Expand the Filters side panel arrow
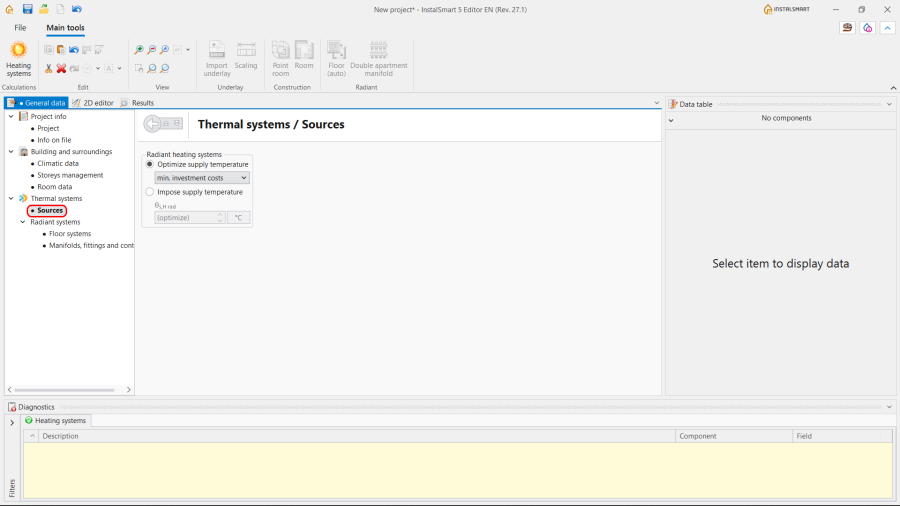This screenshot has height=506, width=900. coord(12,423)
